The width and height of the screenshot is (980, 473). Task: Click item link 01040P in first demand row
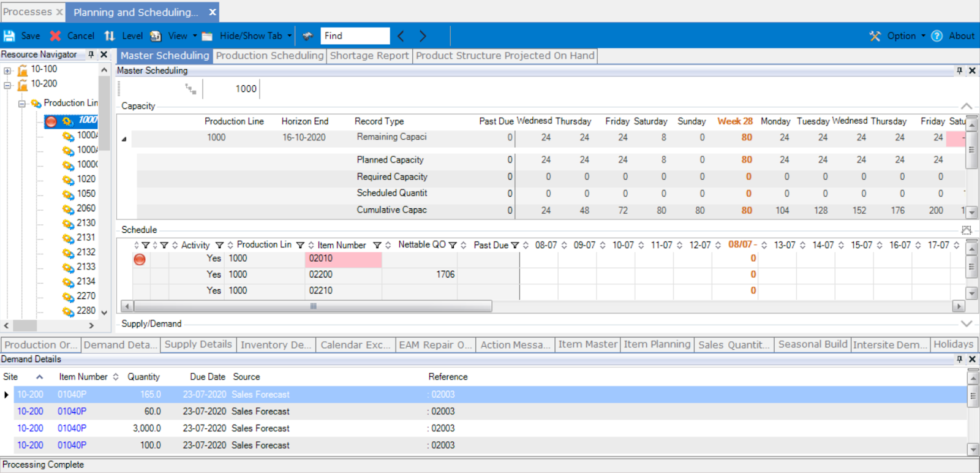click(72, 395)
